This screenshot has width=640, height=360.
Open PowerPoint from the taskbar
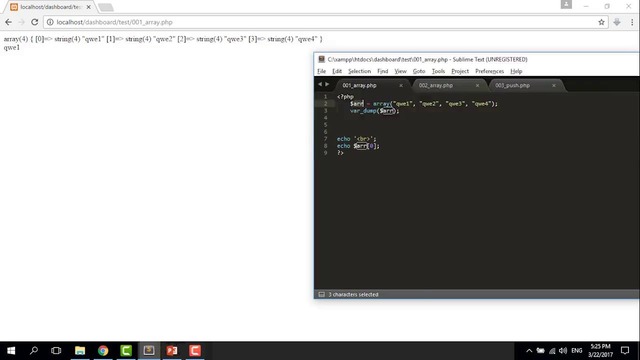(x=172, y=351)
